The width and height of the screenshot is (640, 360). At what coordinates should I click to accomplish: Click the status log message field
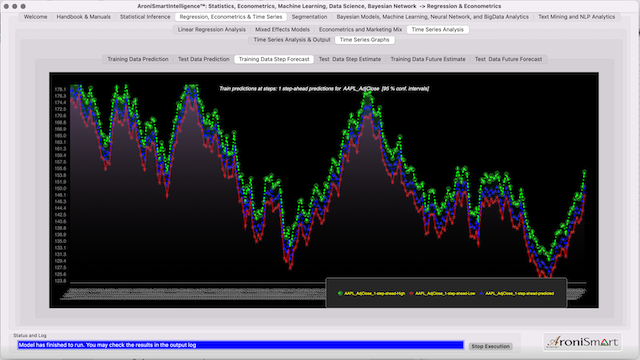[240, 345]
